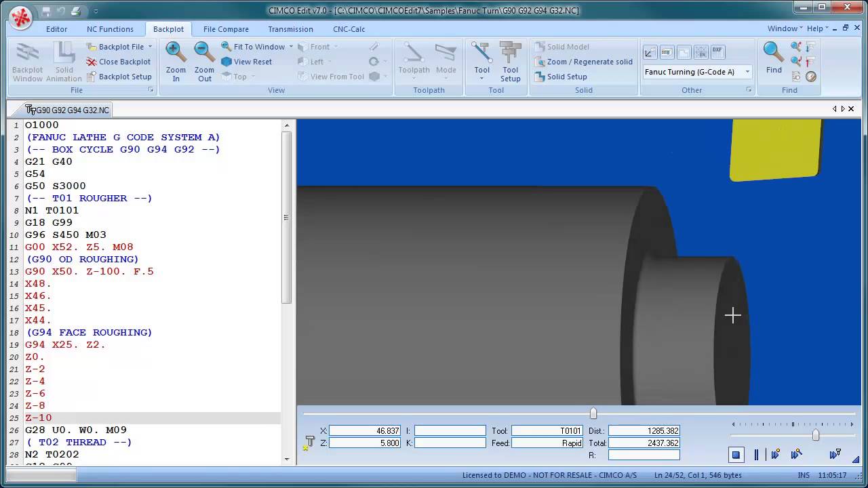Click the Find Next icon
The width and height of the screenshot is (868, 488).
point(796,62)
